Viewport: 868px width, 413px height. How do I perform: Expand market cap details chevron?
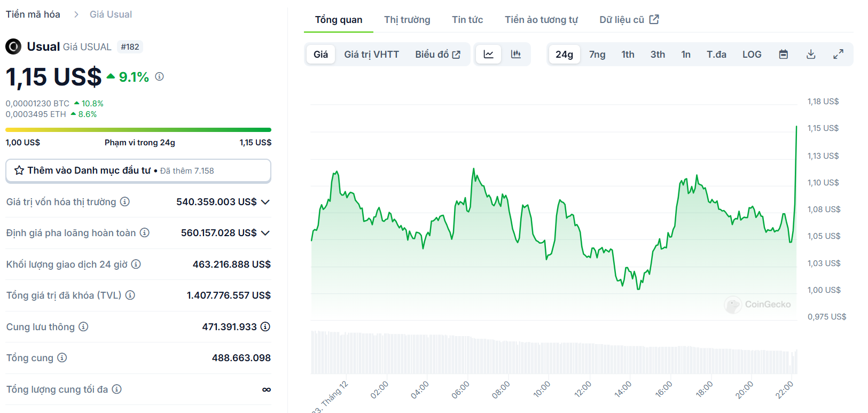pyautogui.click(x=265, y=202)
